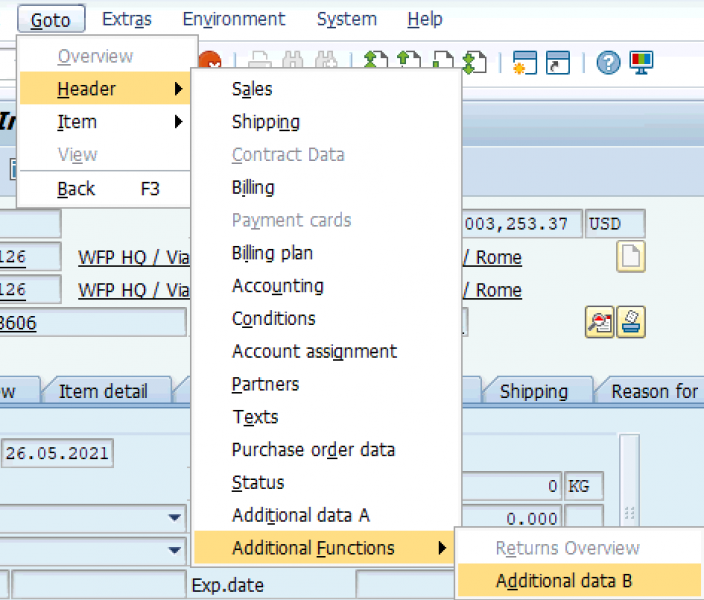Switch to Item detail tab
Screen dimensions: 704x600
tap(104, 391)
